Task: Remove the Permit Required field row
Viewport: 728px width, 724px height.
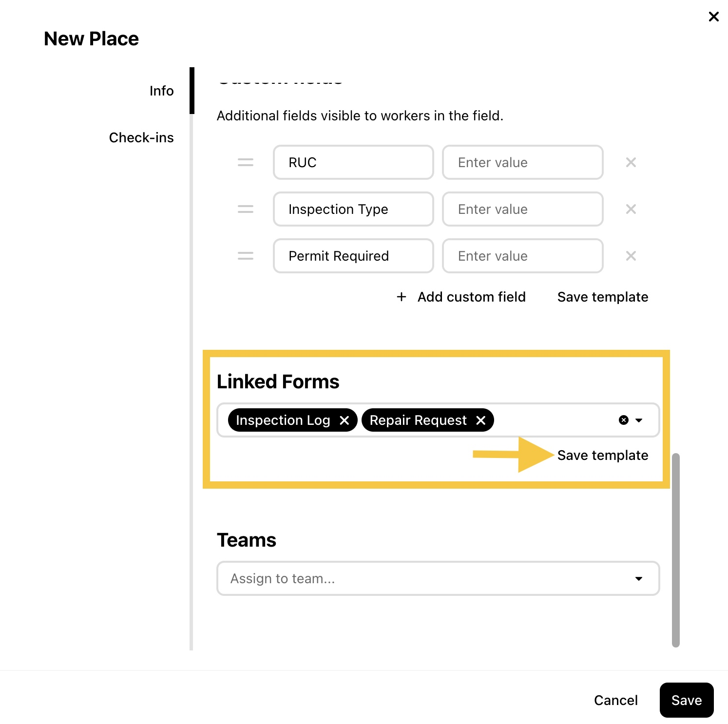Action: coord(631,256)
